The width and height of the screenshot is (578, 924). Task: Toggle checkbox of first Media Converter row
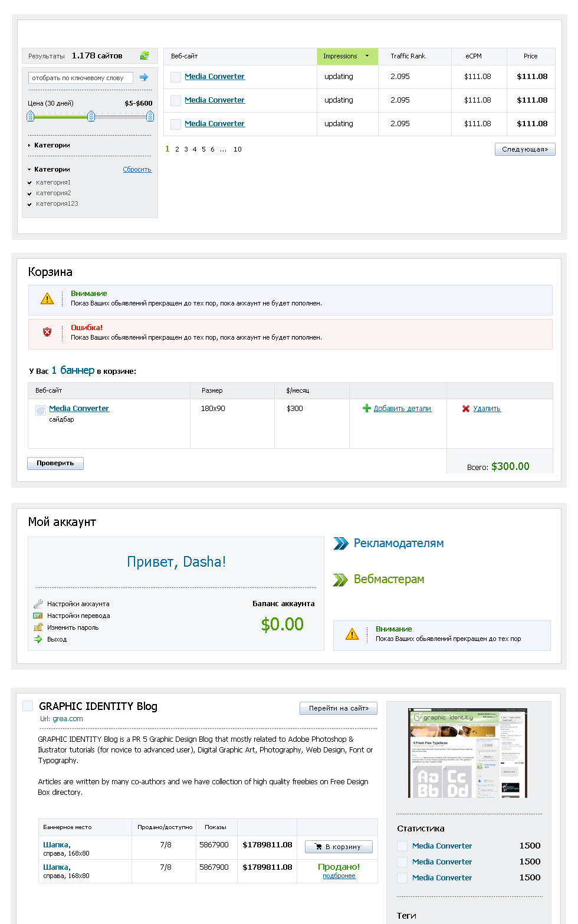click(176, 77)
